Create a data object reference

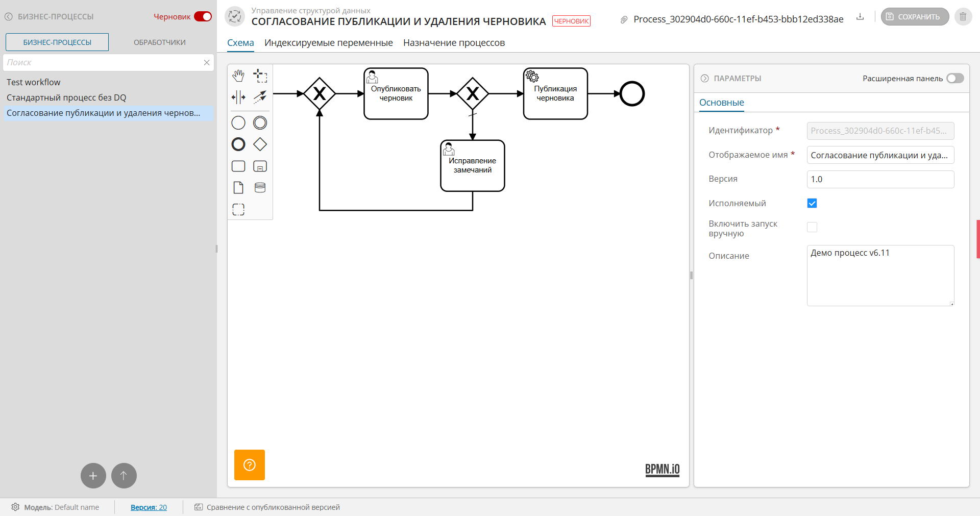pyautogui.click(x=238, y=188)
